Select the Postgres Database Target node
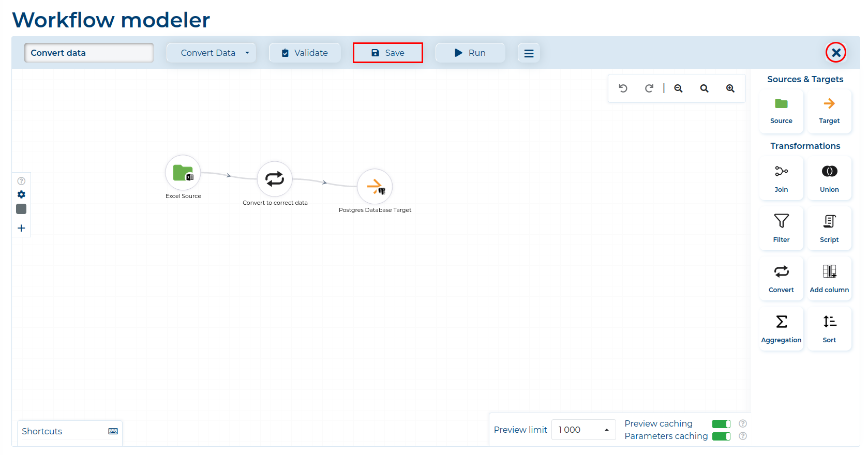The height and width of the screenshot is (455, 868). (x=375, y=186)
